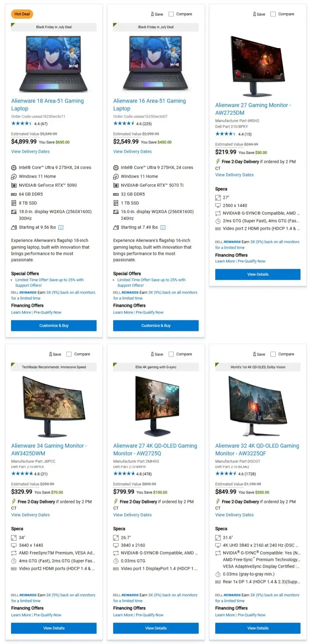Open View Delivery Dates for Alienware 16 laptop

pyautogui.click(x=132, y=152)
